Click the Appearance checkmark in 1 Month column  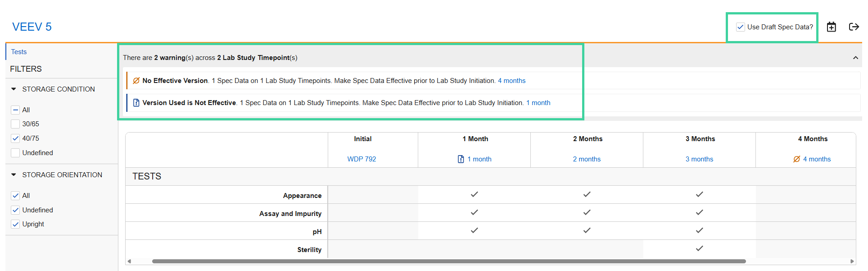474,194
